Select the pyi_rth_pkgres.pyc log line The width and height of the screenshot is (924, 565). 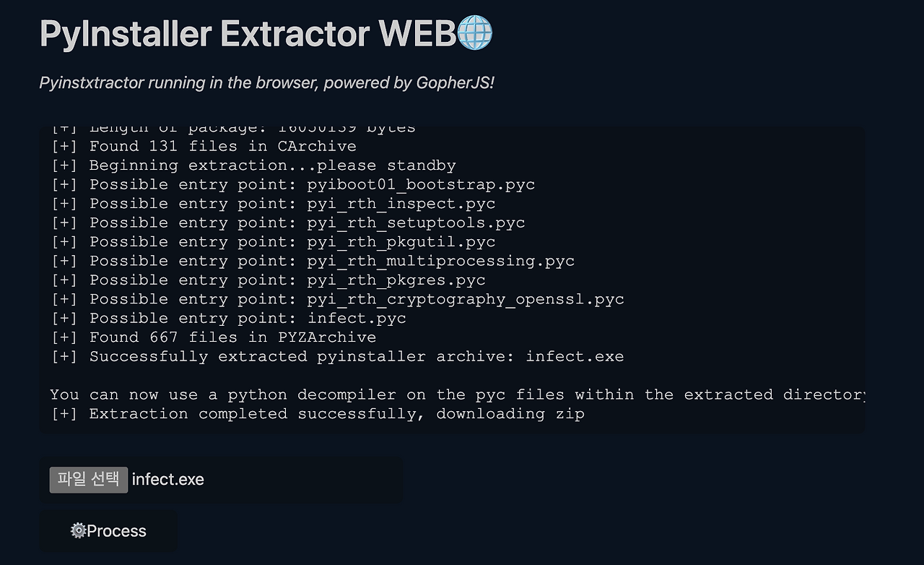[x=268, y=280]
